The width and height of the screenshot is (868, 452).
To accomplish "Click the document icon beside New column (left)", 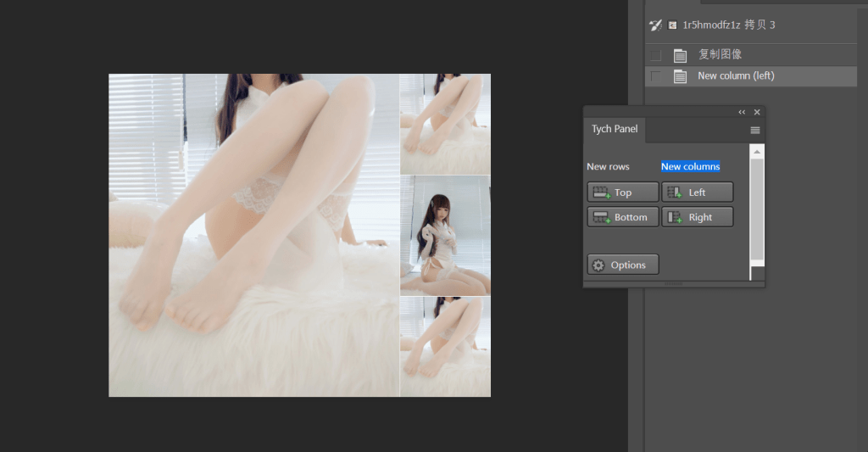I will (680, 76).
